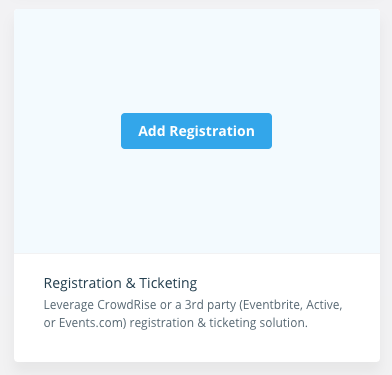The image size is (392, 375).
Task: Click the empty light blue area below the button
Action: (x=197, y=201)
